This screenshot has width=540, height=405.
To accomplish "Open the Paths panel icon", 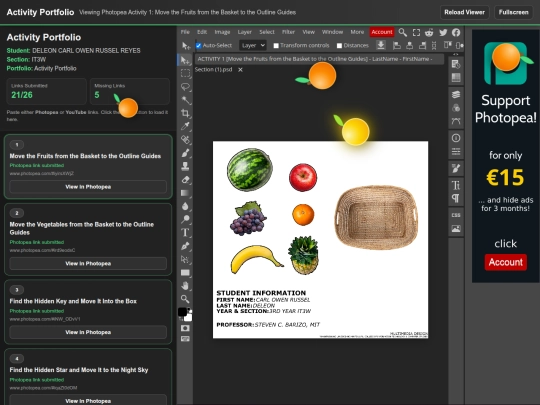I will [x=456, y=121].
